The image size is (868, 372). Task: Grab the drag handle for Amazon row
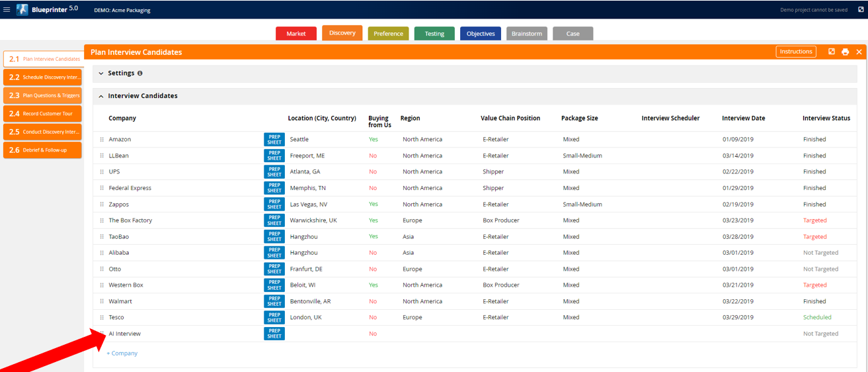102,140
